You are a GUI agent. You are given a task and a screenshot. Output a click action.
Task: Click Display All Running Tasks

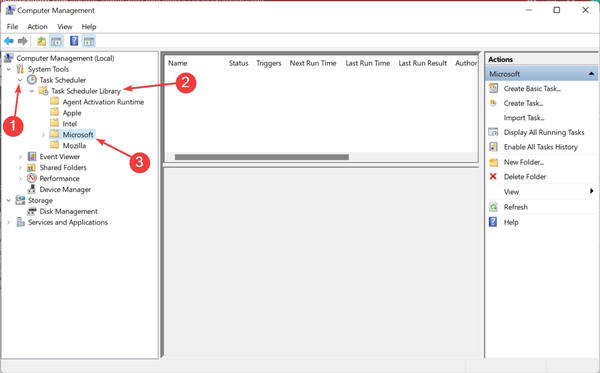544,132
